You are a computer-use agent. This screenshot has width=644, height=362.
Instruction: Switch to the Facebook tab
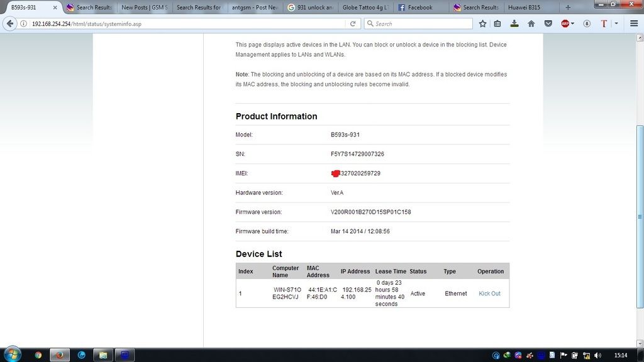coord(419,8)
